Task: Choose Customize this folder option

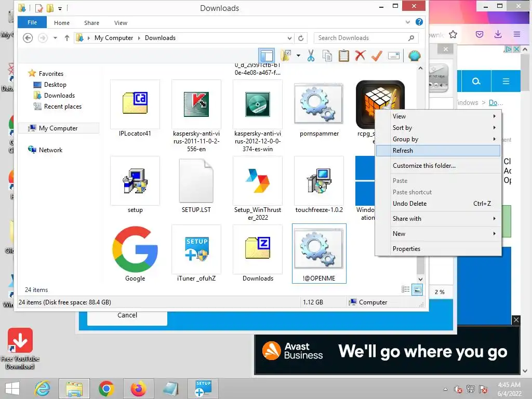Action: (438, 166)
